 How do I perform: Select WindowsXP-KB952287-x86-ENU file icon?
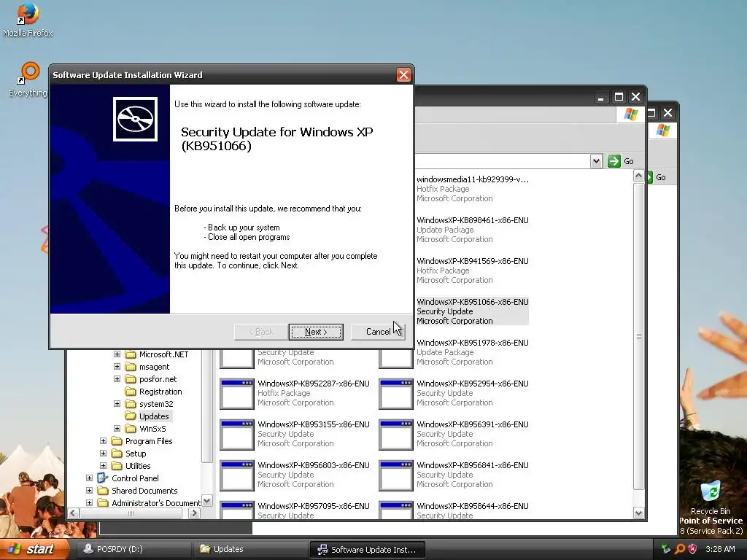tap(237, 394)
